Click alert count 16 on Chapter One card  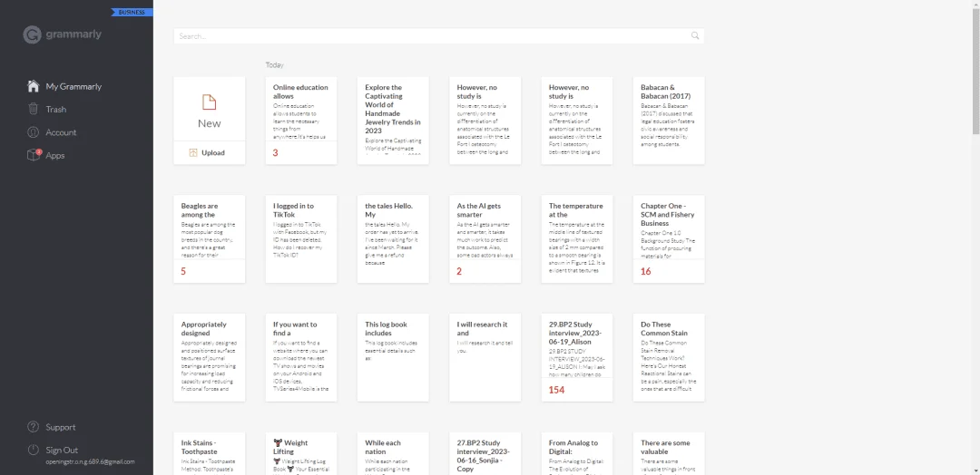(646, 272)
